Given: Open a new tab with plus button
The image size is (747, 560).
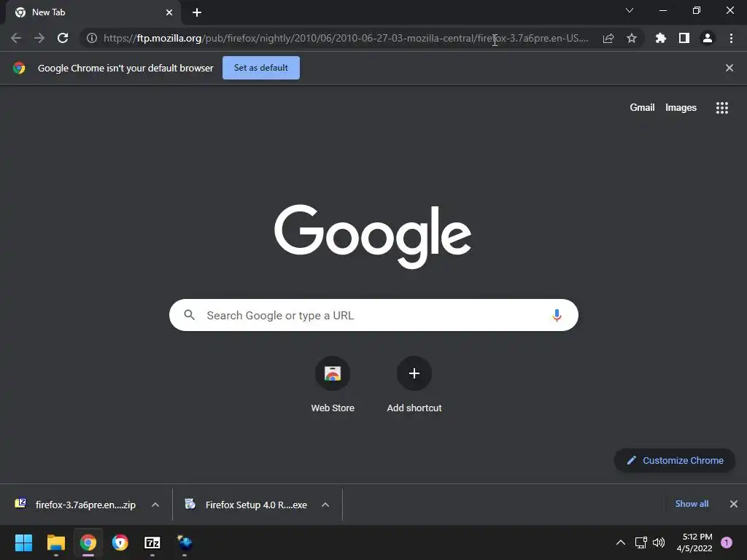Looking at the screenshot, I should (x=197, y=12).
